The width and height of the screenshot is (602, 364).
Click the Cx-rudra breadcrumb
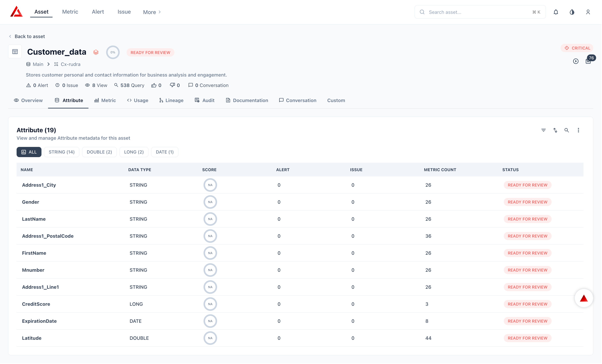pyautogui.click(x=67, y=64)
